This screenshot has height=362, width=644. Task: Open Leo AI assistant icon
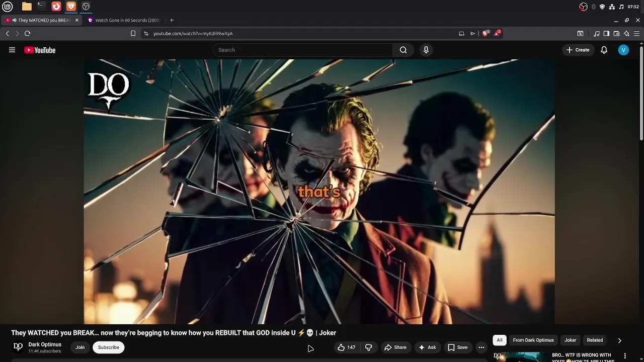point(626,34)
